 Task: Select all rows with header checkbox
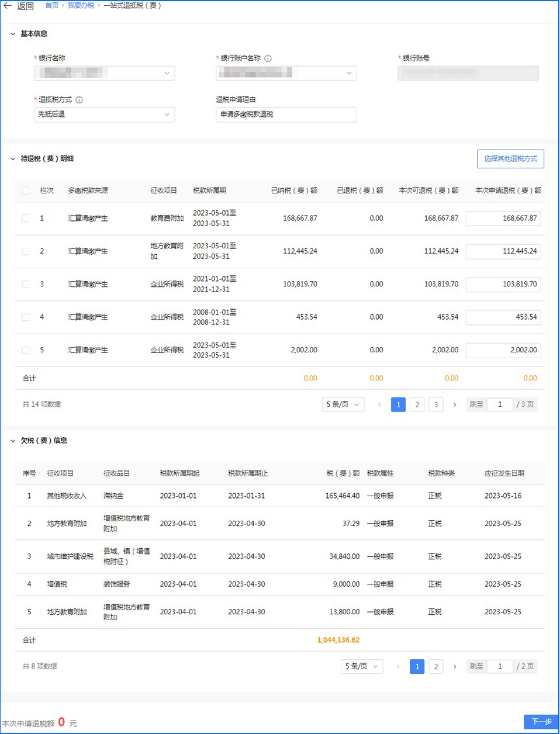coord(26,191)
